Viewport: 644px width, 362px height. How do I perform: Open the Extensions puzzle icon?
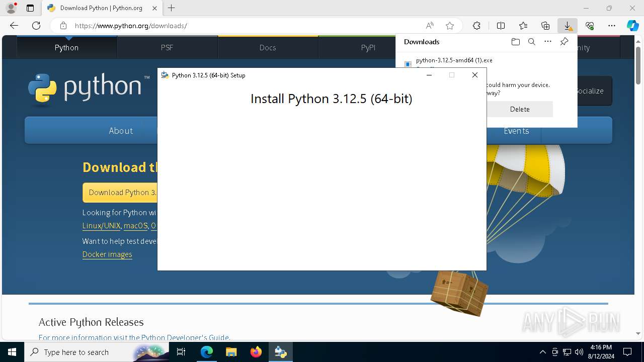pos(476,26)
